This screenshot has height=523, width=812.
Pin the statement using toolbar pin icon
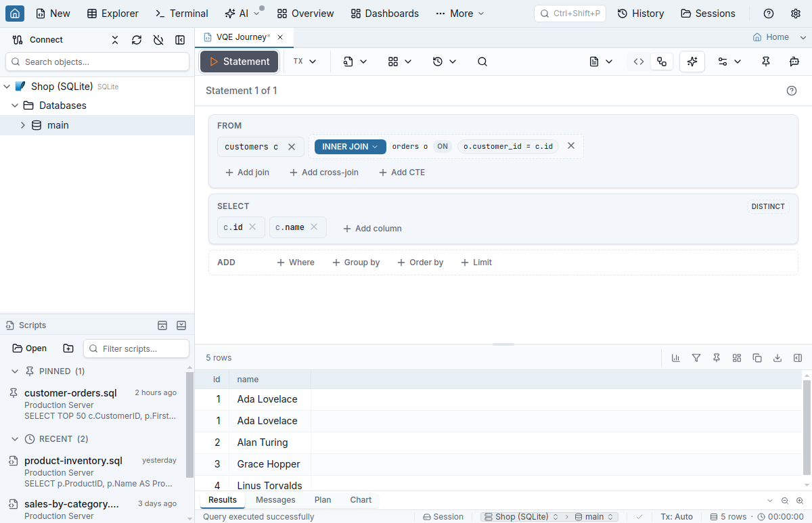pos(766,62)
